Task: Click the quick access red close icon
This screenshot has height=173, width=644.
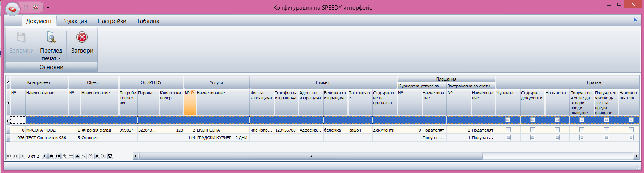Action: pos(35,7)
